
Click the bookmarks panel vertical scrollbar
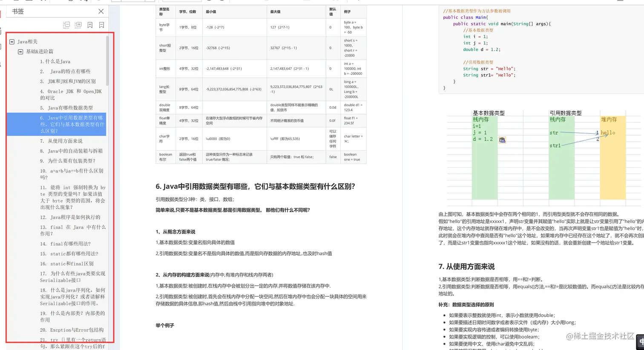click(x=107, y=61)
